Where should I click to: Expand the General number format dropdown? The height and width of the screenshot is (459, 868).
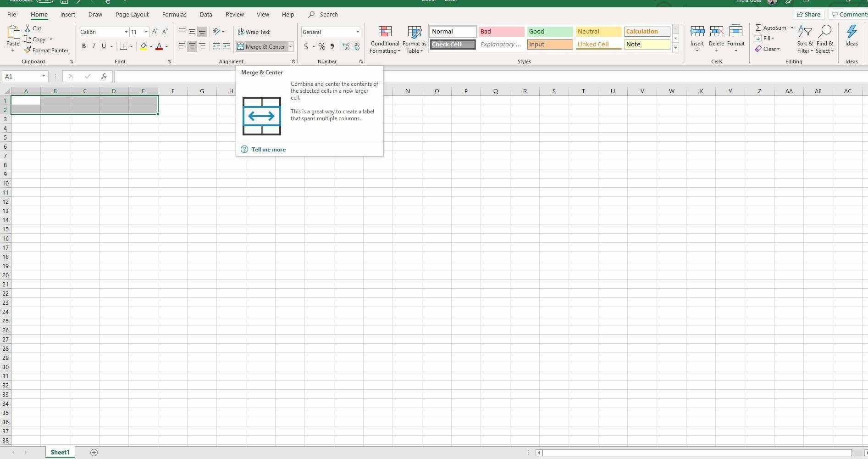coord(358,32)
